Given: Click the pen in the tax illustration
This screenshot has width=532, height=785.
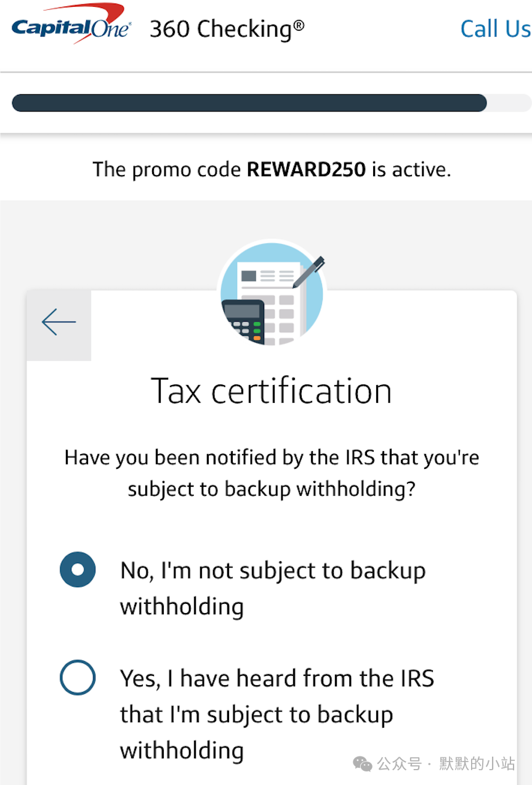Looking at the screenshot, I should [x=308, y=273].
